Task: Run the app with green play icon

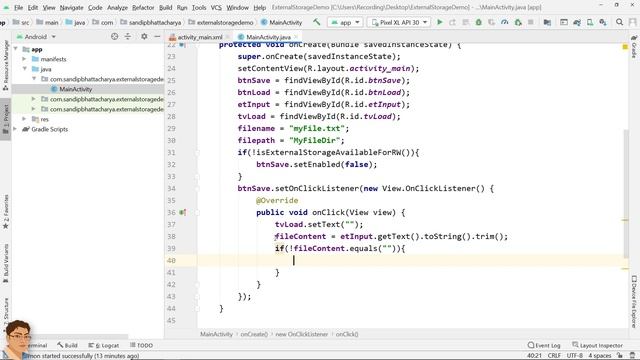Action: (440, 22)
